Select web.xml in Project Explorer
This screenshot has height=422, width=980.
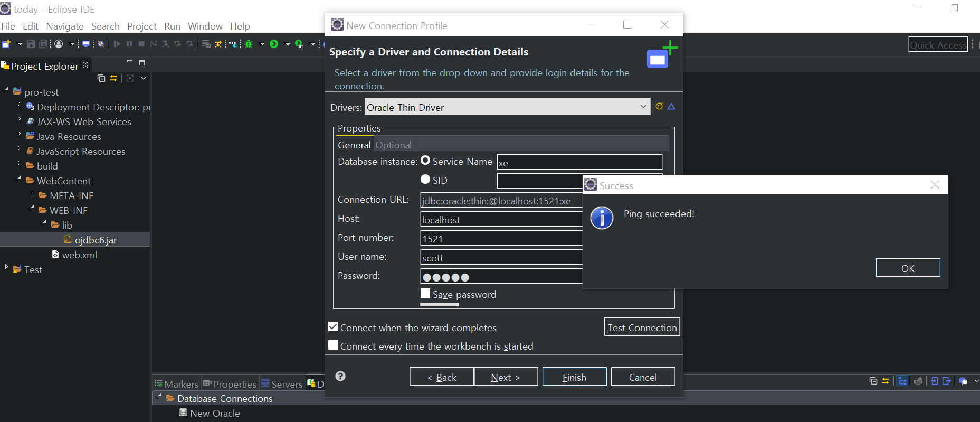pos(79,255)
